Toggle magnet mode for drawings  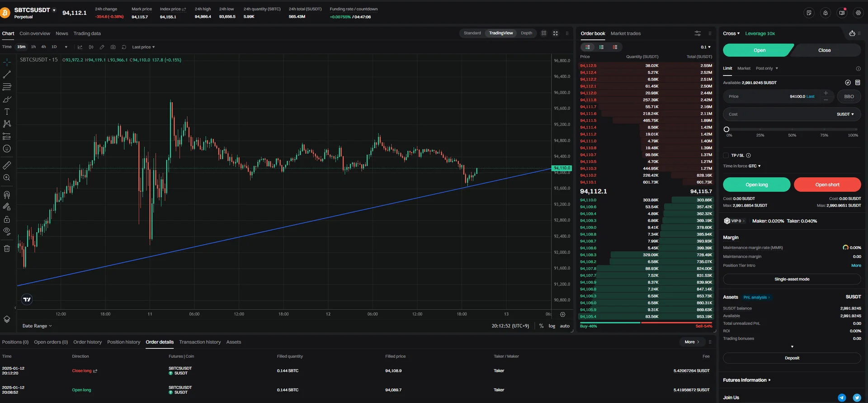[x=7, y=194]
